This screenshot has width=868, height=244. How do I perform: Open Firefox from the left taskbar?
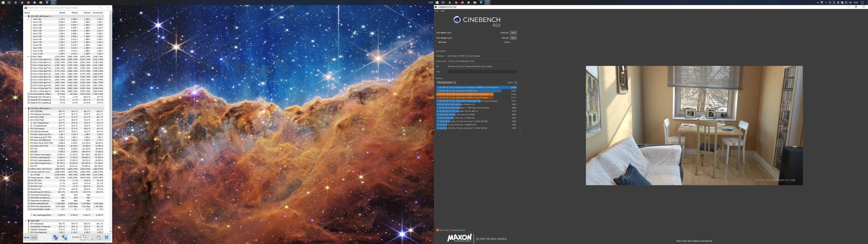[28, 2]
